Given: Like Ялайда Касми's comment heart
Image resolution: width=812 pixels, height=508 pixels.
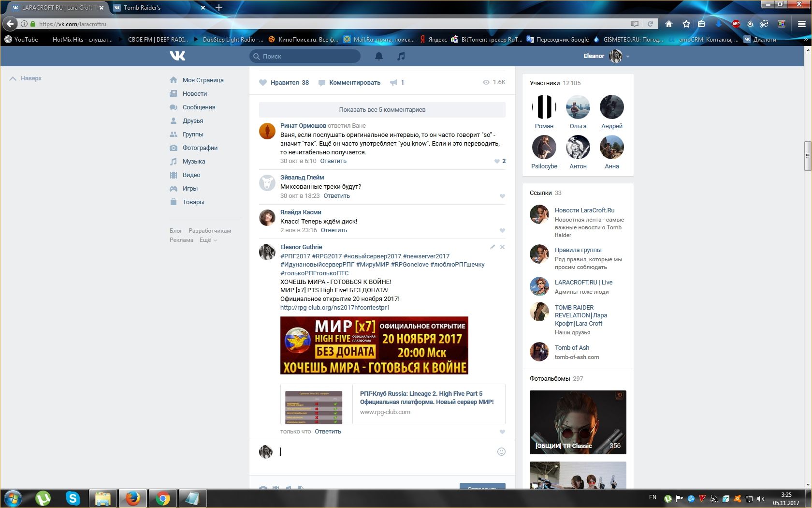Looking at the screenshot, I should point(502,230).
